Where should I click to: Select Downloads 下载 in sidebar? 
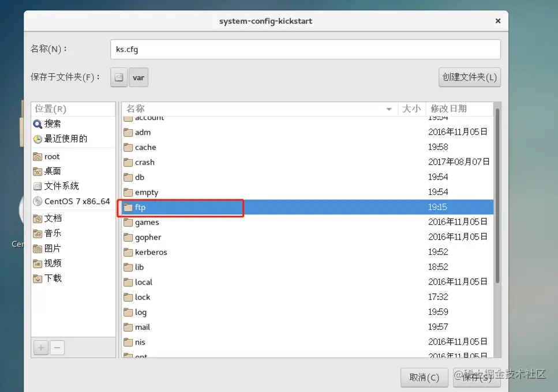(x=73, y=278)
